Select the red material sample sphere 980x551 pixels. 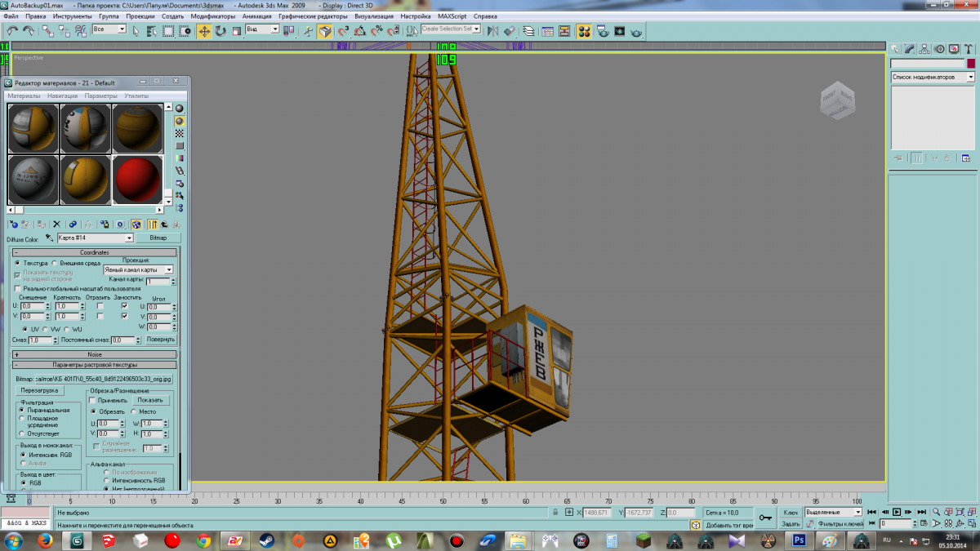click(x=138, y=180)
